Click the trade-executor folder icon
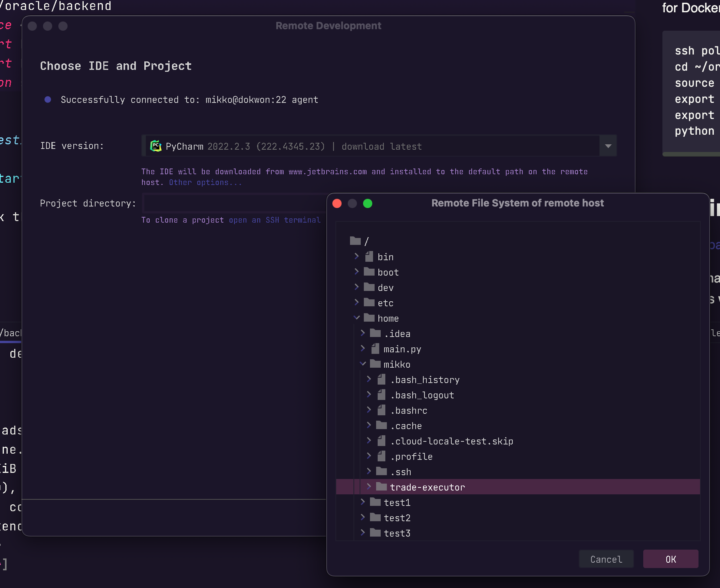 tap(381, 487)
